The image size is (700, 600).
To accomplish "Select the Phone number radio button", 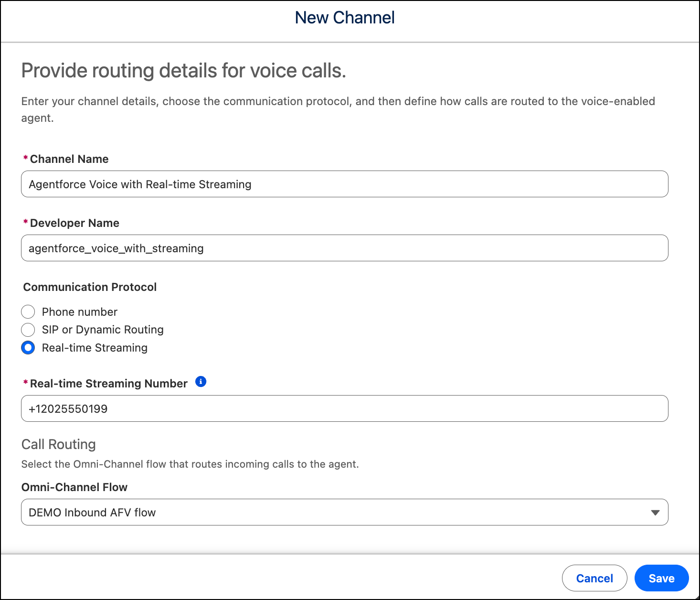I will point(28,312).
